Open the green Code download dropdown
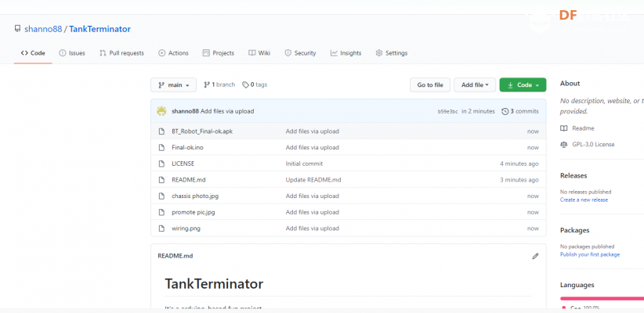 click(x=523, y=85)
